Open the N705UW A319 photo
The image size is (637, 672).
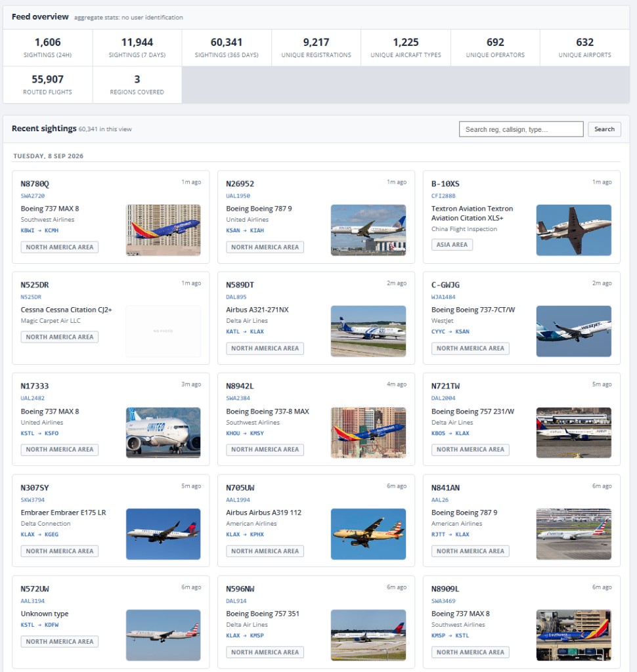click(x=368, y=534)
